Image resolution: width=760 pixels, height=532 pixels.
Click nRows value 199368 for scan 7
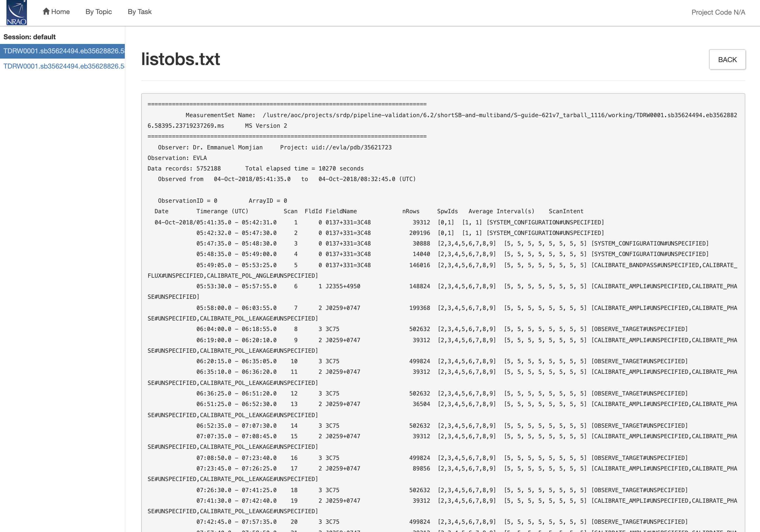click(419, 308)
